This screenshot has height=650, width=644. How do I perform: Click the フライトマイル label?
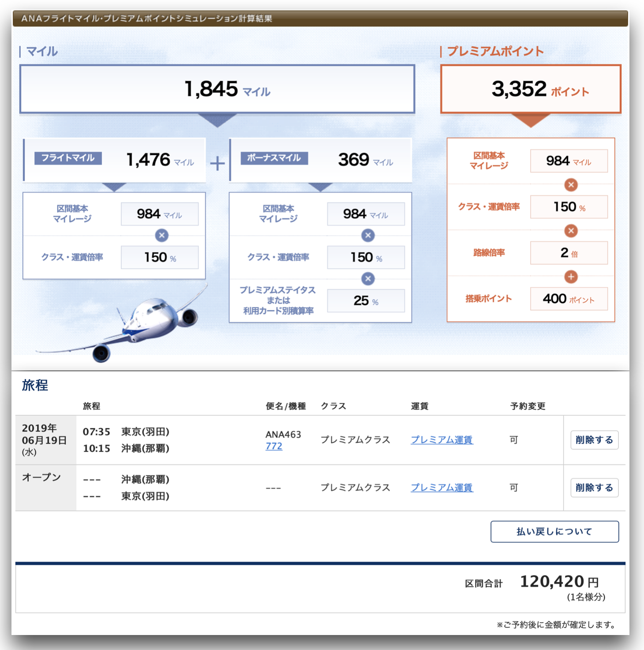(x=68, y=158)
